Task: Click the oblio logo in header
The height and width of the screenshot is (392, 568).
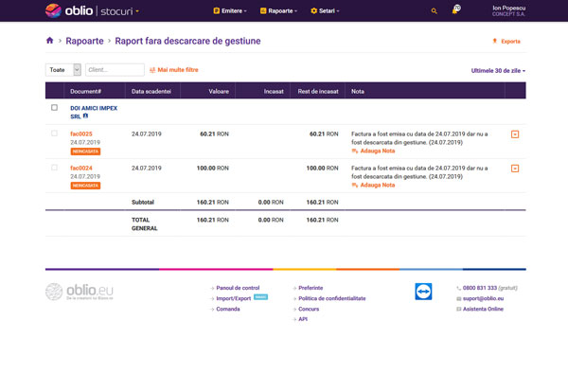Action: [x=69, y=10]
